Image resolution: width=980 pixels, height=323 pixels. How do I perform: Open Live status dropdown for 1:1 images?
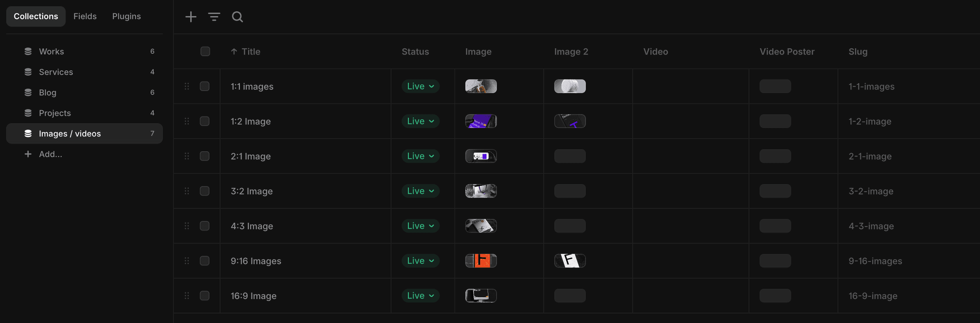click(x=420, y=86)
